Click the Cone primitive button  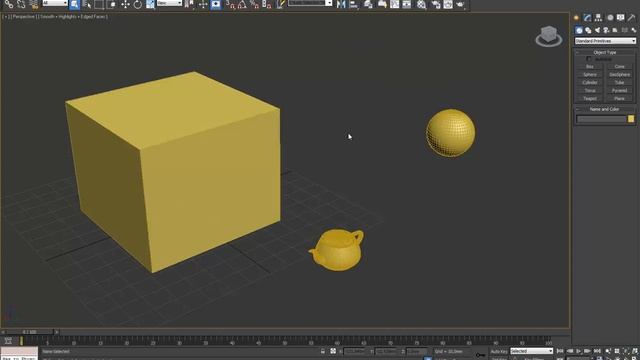click(x=619, y=67)
